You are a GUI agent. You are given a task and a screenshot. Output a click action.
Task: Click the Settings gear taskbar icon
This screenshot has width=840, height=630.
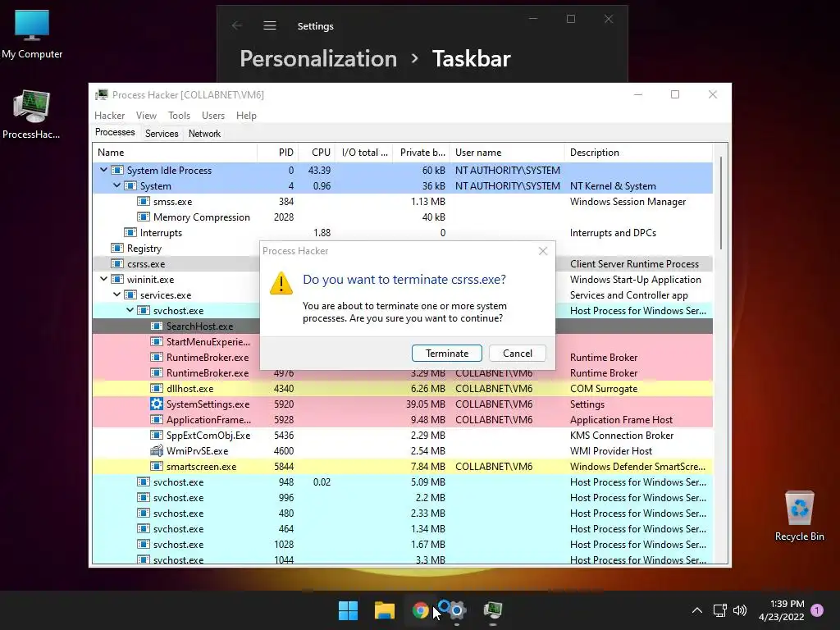click(456, 610)
